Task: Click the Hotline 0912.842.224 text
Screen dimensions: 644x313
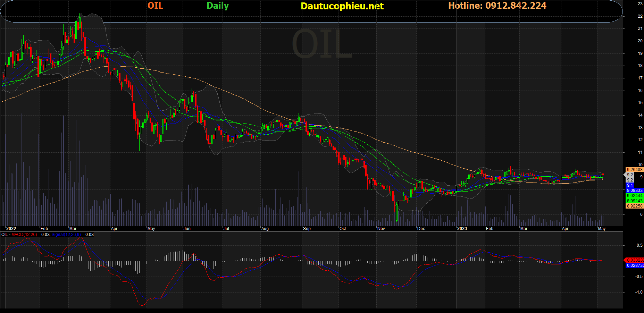Action: 497,6
